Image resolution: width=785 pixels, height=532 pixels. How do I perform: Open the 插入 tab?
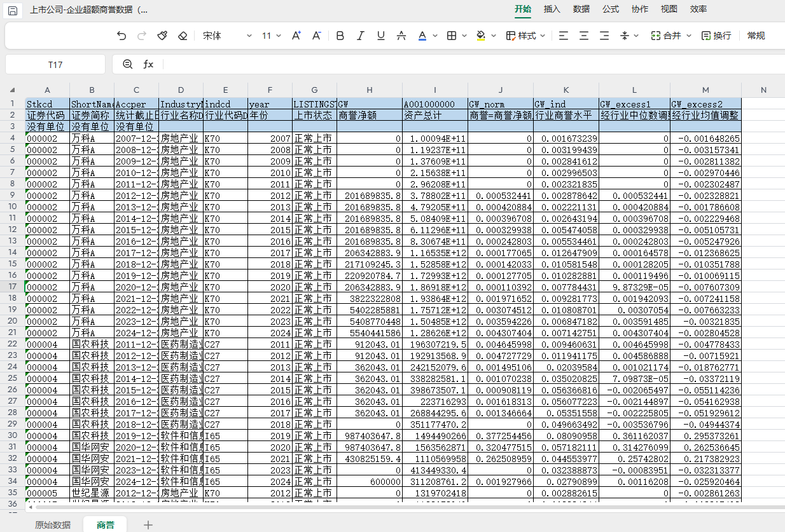552,9
